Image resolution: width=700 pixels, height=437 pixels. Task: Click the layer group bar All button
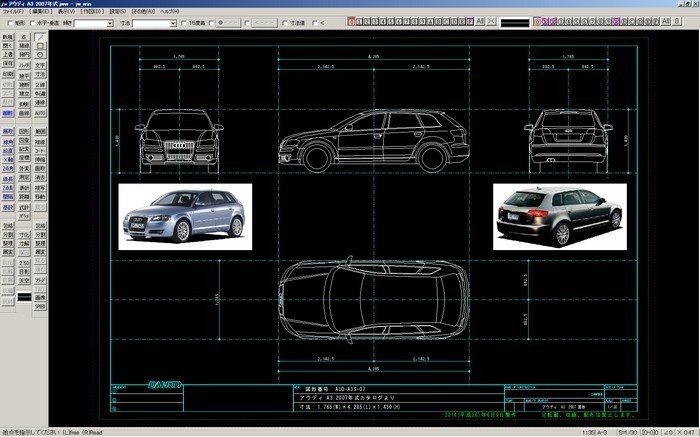pos(665,21)
